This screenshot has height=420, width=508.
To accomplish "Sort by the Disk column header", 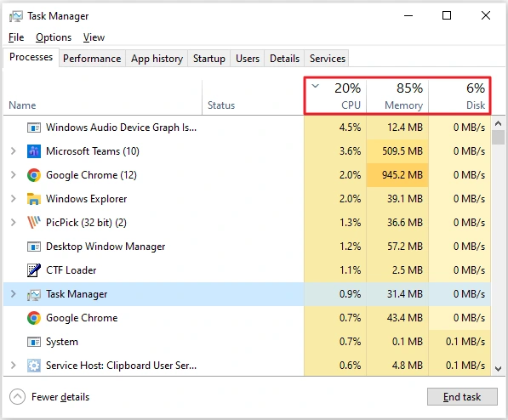I will click(459, 96).
